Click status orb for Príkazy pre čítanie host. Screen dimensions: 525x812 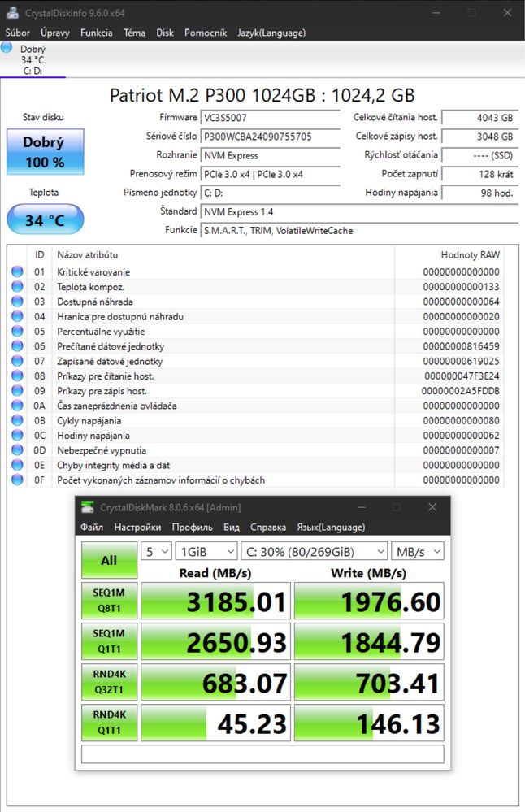(17, 376)
